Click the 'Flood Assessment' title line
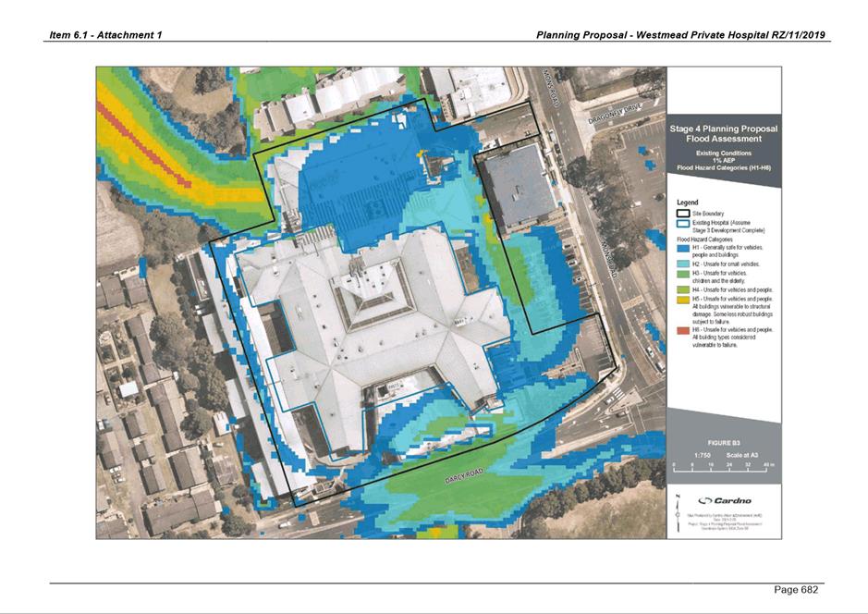868x614 pixels. [724, 139]
